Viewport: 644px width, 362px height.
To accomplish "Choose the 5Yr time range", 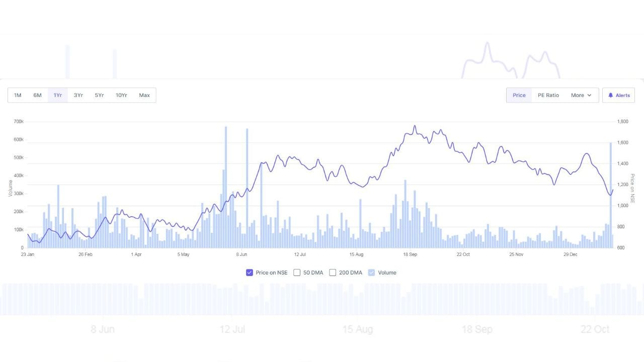I will 99,96.
